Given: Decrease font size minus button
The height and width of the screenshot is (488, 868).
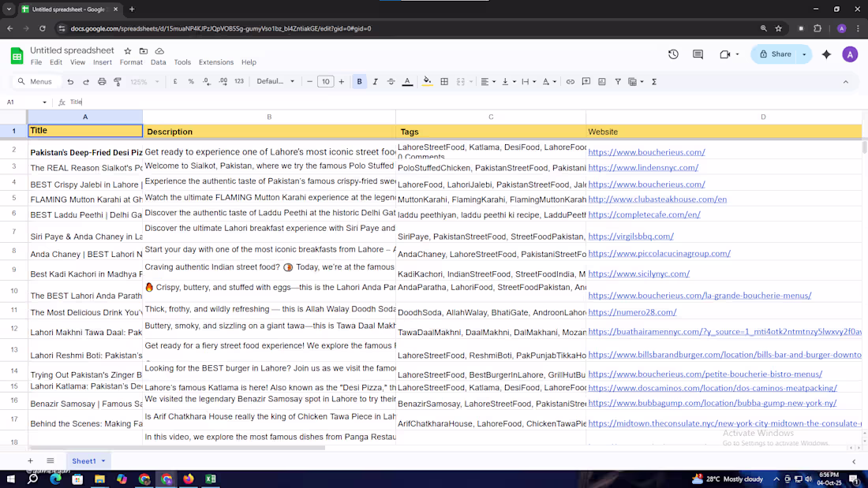Looking at the screenshot, I should (x=310, y=82).
